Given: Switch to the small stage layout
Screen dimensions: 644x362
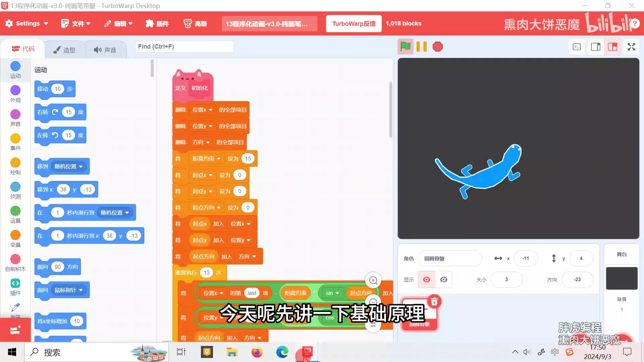Looking at the screenshot, I should point(596,47).
